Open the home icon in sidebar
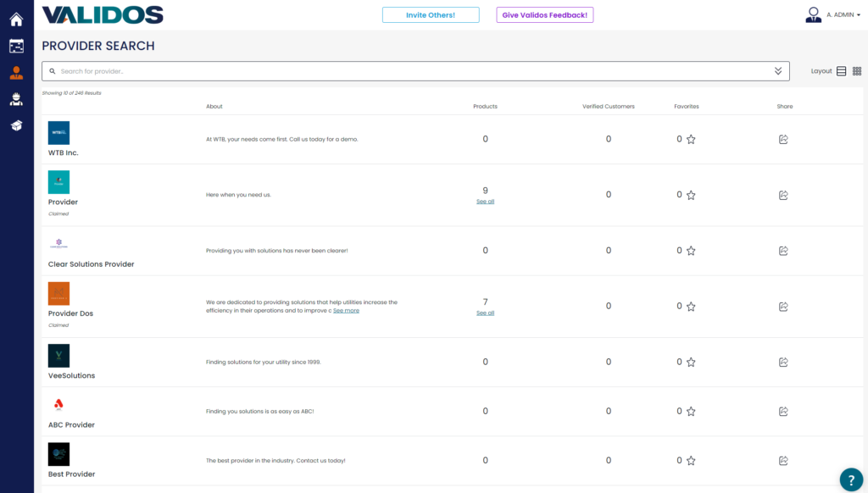This screenshot has height=493, width=868. point(17,19)
